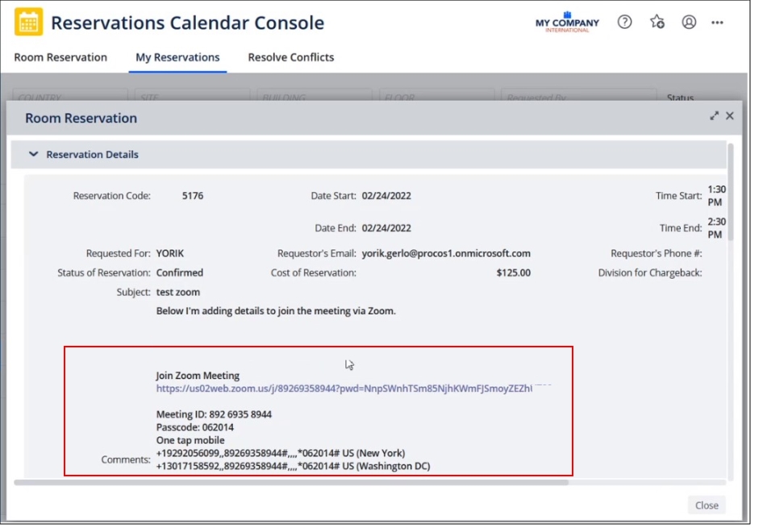The width and height of the screenshot is (767, 532).
Task: Close the Room Reservation dialog with X
Action: tap(730, 116)
